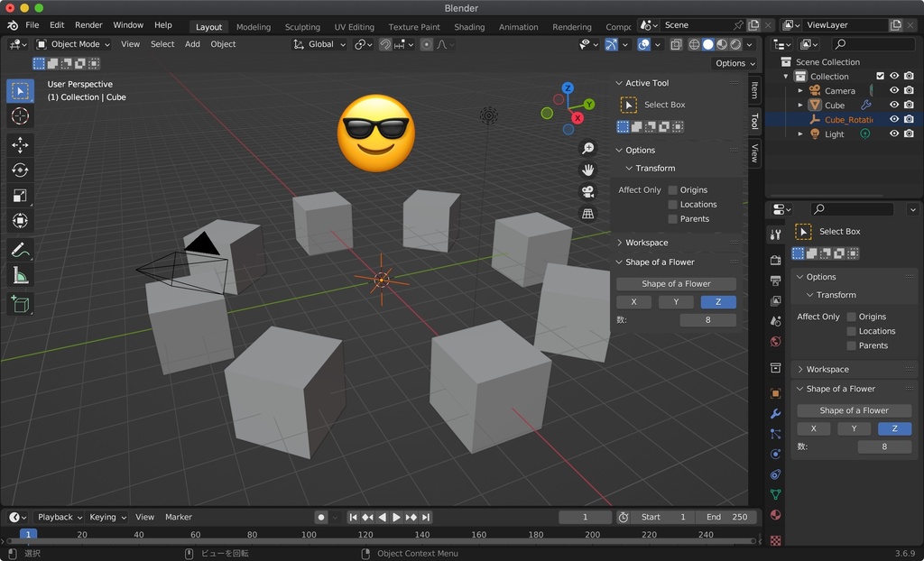Select the Rotate tool
Image resolution: width=924 pixels, height=561 pixels.
click(x=20, y=170)
